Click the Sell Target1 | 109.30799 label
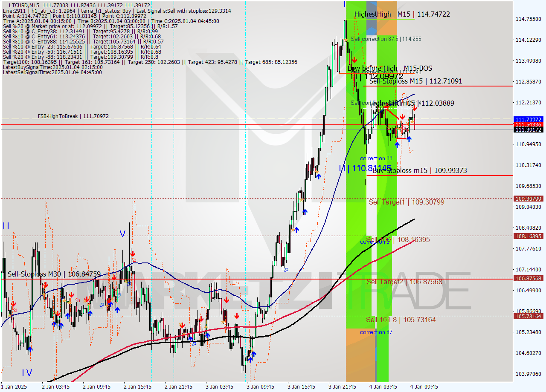 (x=406, y=202)
